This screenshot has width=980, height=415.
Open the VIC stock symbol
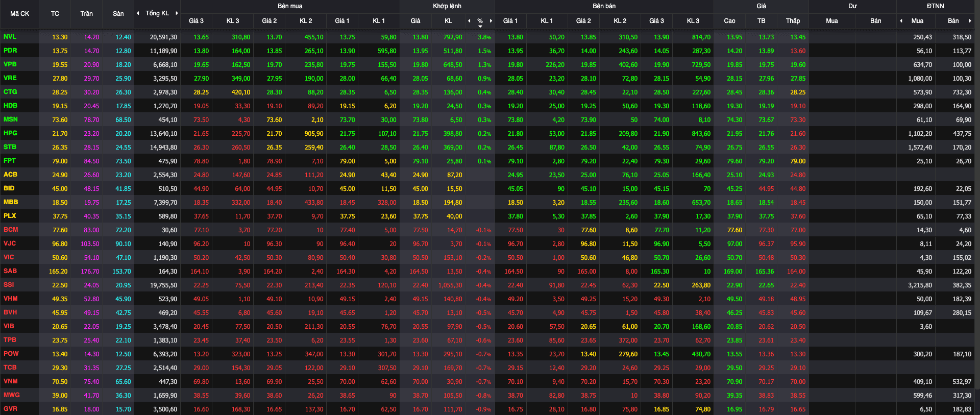point(9,257)
